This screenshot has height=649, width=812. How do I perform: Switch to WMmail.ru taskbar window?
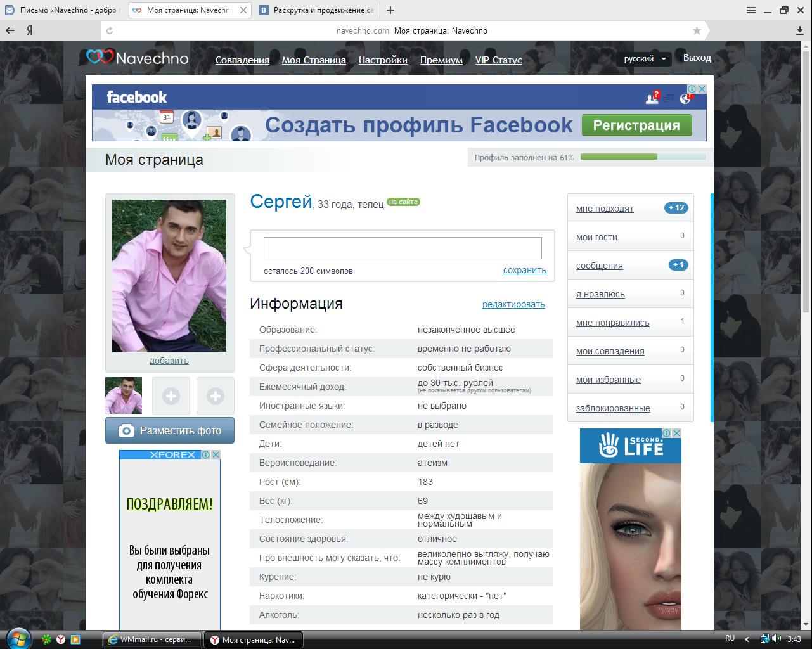pyautogui.click(x=152, y=639)
